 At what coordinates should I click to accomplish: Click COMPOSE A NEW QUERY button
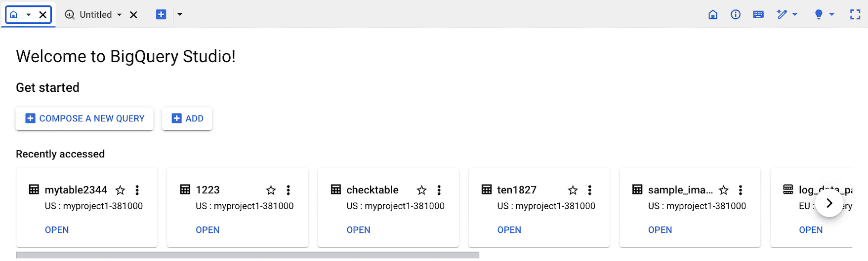point(84,118)
